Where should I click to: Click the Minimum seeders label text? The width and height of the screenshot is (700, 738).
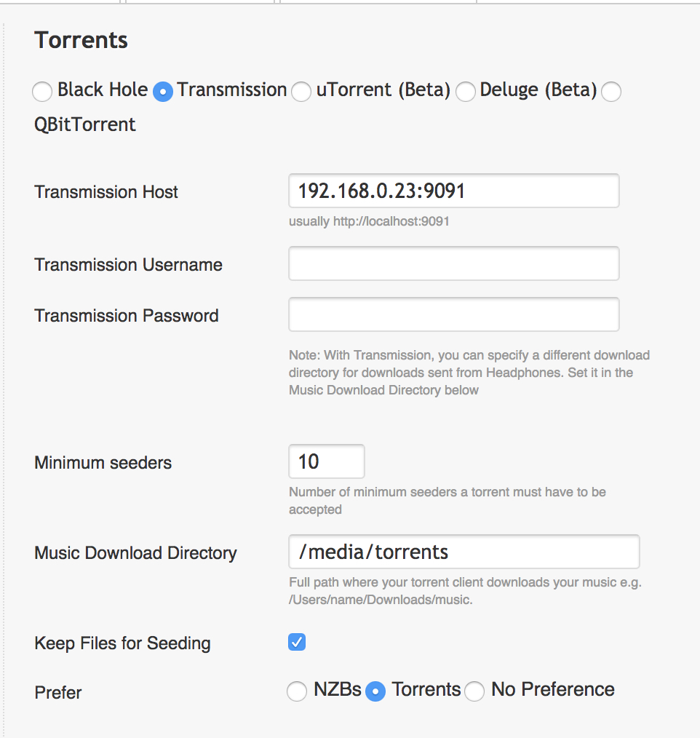pyautogui.click(x=103, y=463)
